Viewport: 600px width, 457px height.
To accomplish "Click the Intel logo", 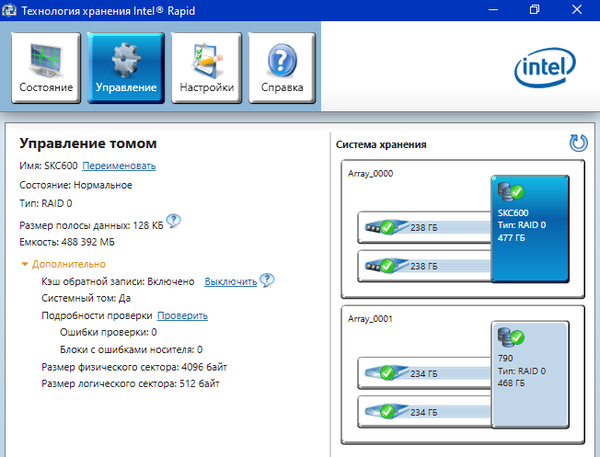I will [545, 67].
